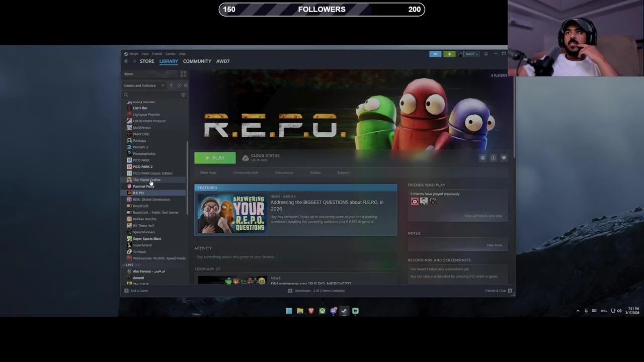Open the View menu
The width and height of the screenshot is (644, 362).
[145, 54]
